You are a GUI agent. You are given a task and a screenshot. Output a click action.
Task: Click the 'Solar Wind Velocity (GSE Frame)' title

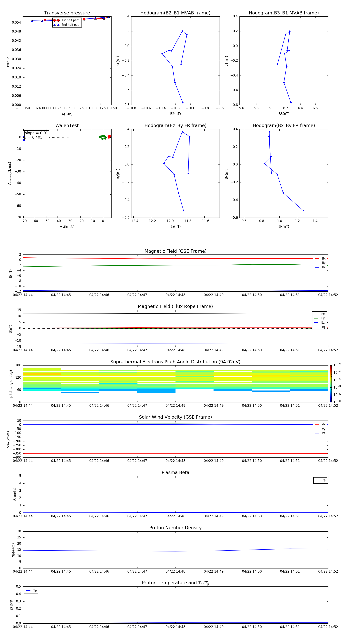click(x=175, y=417)
